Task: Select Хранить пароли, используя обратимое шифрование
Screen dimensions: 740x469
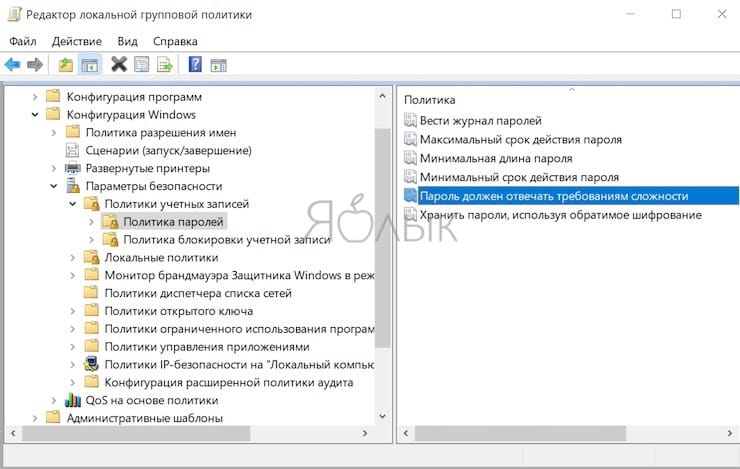Action: click(x=561, y=215)
